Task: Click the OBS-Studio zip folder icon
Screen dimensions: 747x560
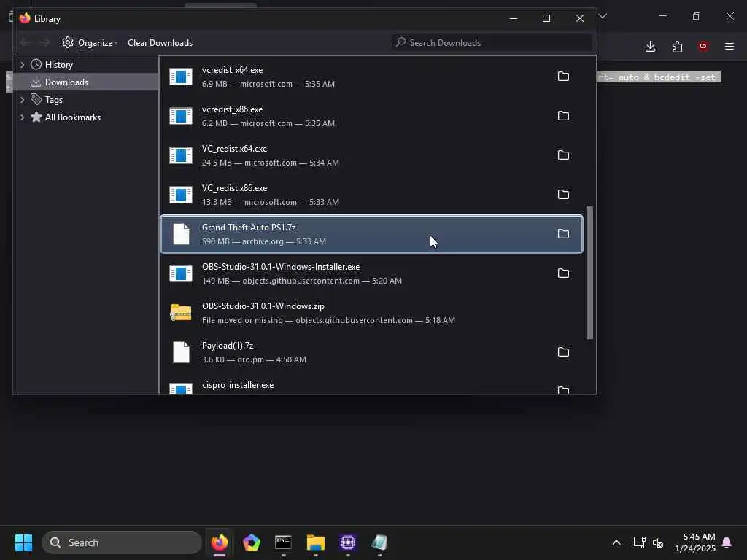Action: [181, 313]
